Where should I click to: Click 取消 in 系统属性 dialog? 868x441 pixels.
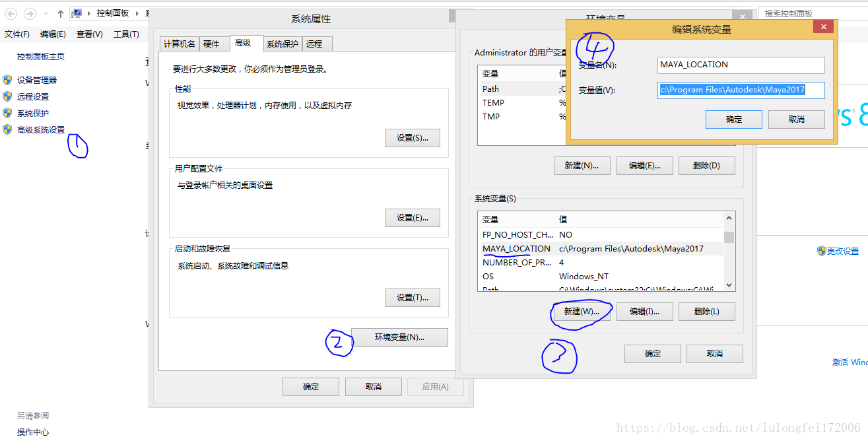click(374, 387)
